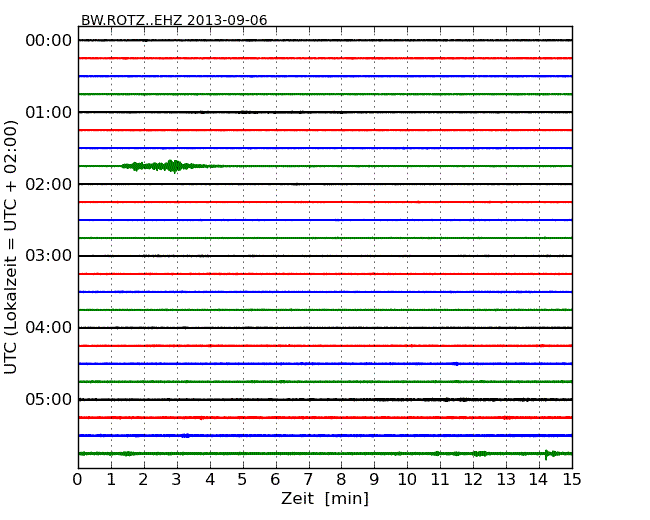Click x-axis tick label 0
Image resolution: width=650 pixels, height=520 pixels.
(78, 480)
